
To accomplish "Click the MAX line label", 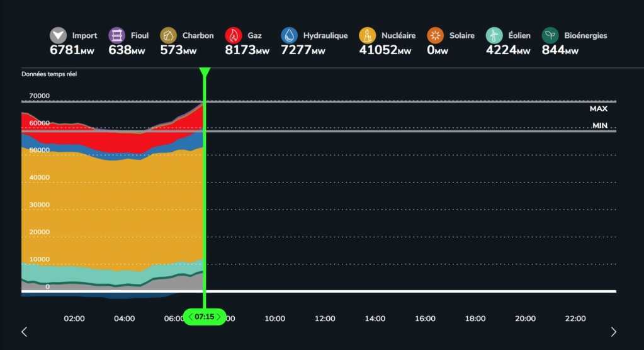I will coord(599,108).
